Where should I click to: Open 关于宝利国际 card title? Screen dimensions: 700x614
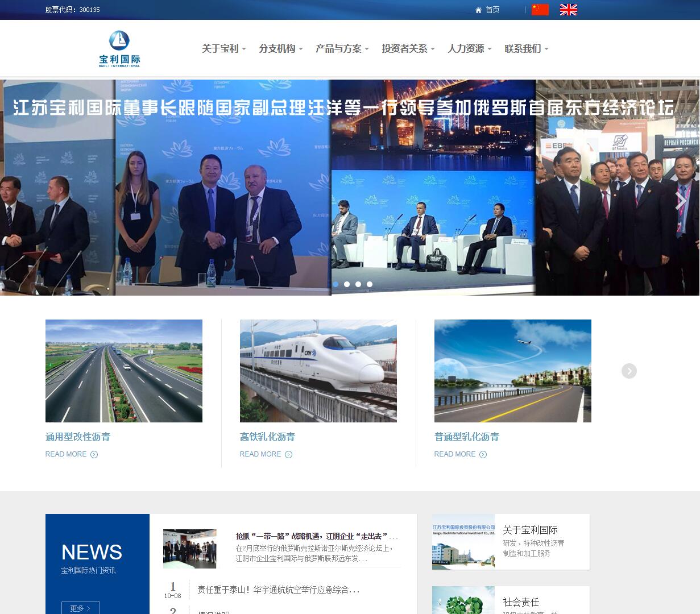(530, 530)
